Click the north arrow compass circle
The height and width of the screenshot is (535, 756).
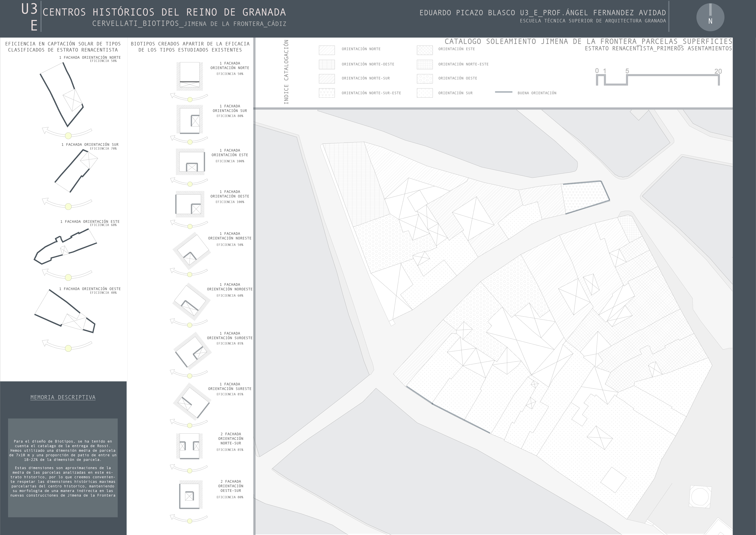710,17
